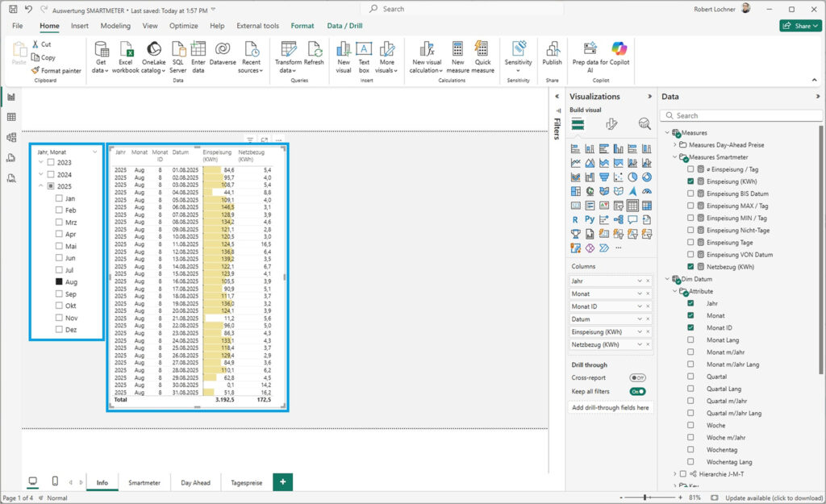Open the Data / Drill tab
826x504 pixels.
tap(344, 26)
